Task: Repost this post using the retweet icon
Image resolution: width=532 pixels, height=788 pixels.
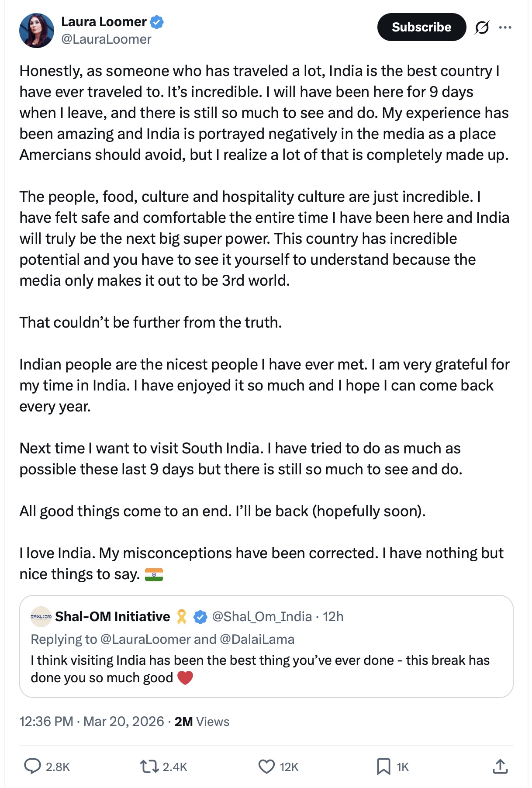Action: (149, 767)
